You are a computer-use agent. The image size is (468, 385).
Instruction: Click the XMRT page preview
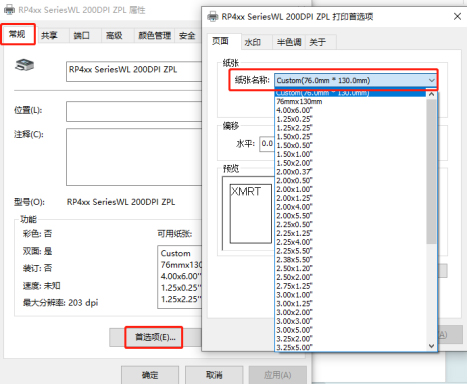(x=251, y=214)
